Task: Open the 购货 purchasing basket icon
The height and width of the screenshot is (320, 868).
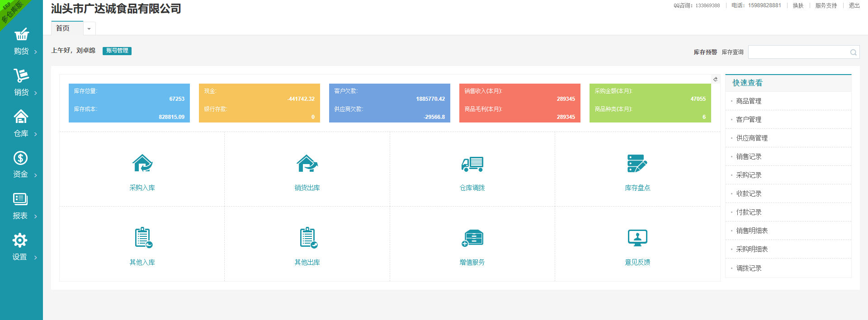Action: coord(21,34)
